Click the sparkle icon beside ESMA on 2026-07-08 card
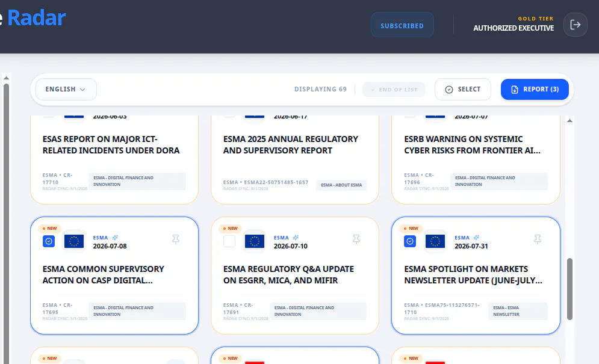 (x=115, y=238)
